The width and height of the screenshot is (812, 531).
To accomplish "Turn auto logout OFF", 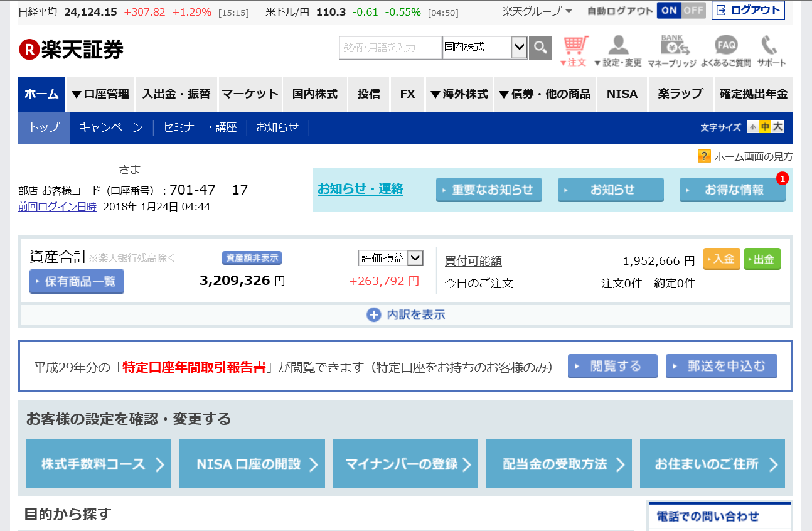I will pyautogui.click(x=694, y=11).
